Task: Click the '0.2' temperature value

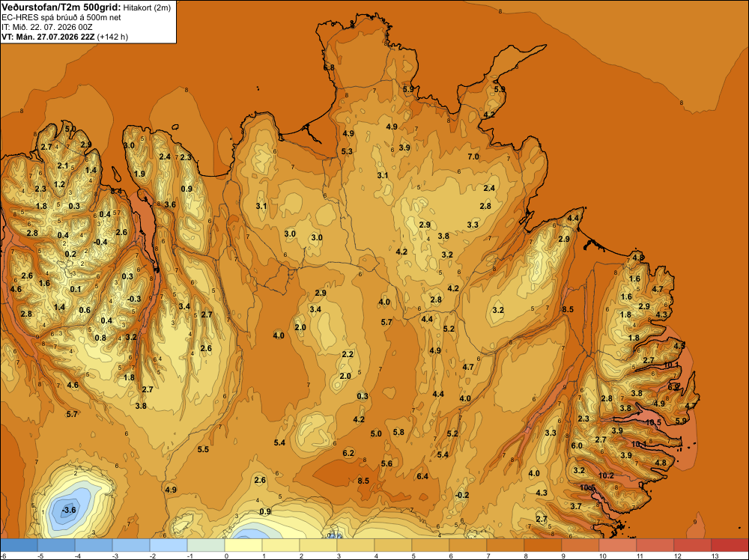Action: pyautogui.click(x=70, y=254)
